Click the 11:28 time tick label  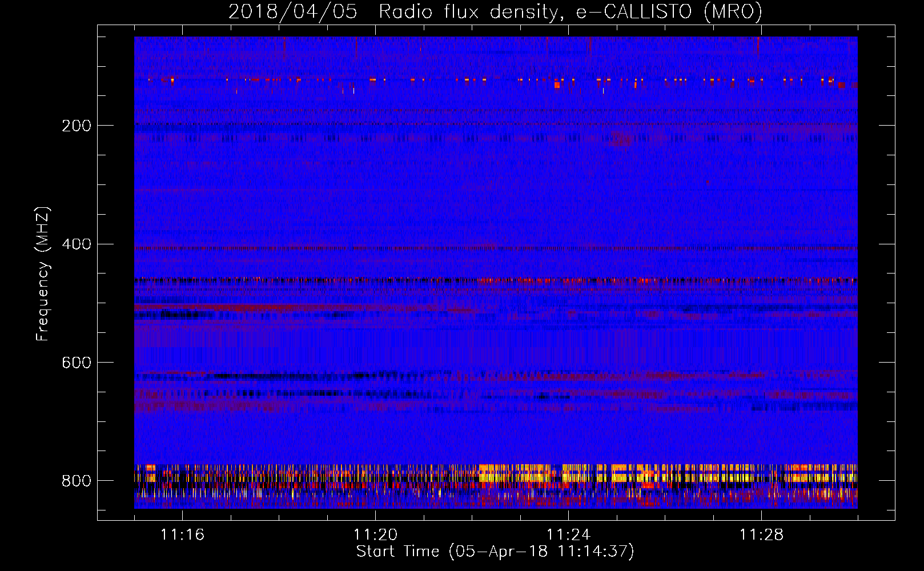[761, 534]
